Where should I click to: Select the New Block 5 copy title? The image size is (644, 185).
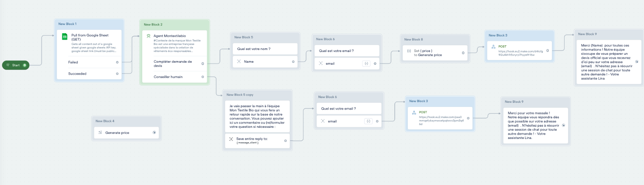click(x=240, y=95)
